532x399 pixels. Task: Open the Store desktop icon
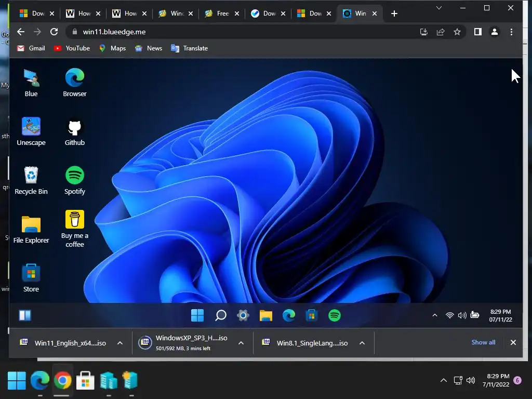click(x=31, y=278)
